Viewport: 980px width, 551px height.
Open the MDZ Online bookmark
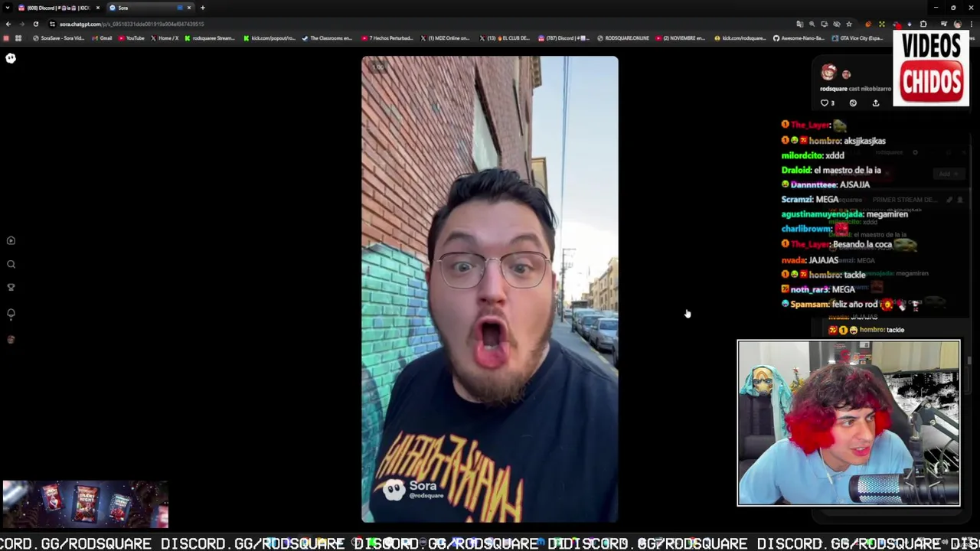pyautogui.click(x=445, y=38)
